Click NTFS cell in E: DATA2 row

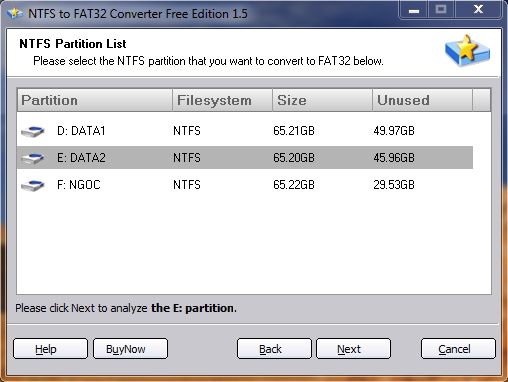tap(187, 158)
